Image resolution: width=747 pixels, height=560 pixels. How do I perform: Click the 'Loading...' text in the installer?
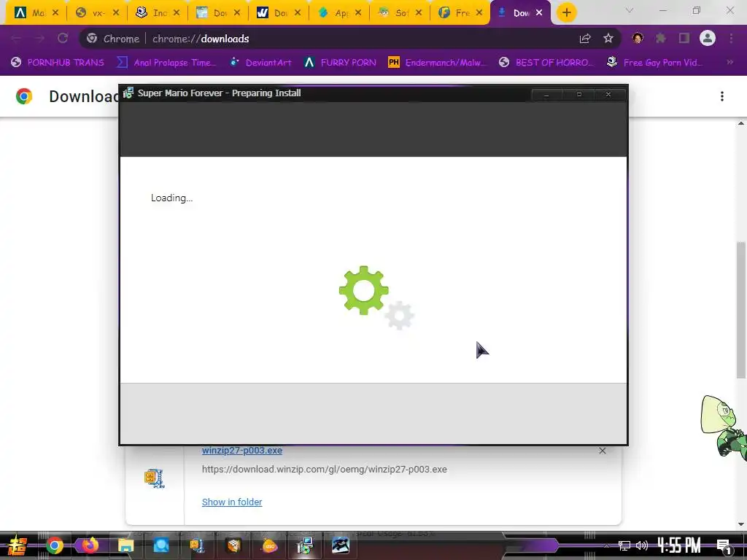172,198
